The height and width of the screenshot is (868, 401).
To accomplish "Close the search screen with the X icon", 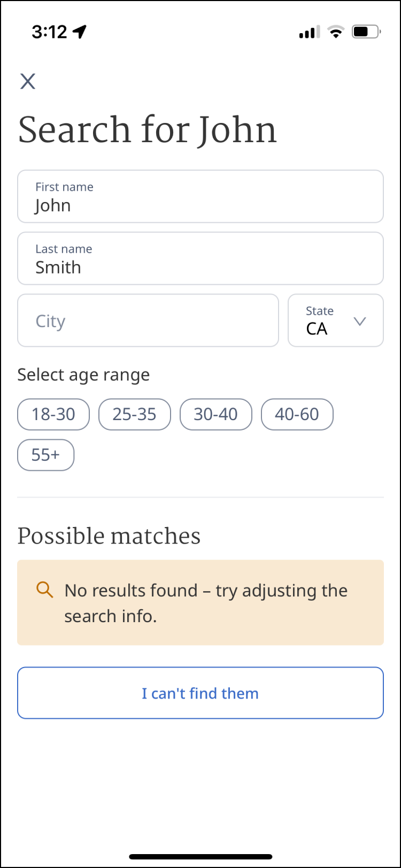I will pos(28,81).
